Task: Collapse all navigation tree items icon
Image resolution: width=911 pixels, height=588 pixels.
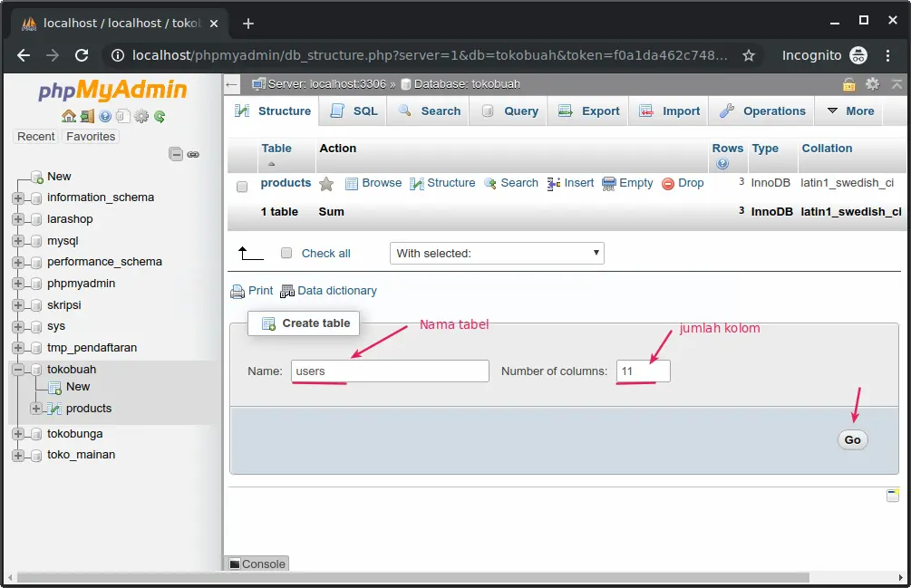Action: (x=176, y=154)
